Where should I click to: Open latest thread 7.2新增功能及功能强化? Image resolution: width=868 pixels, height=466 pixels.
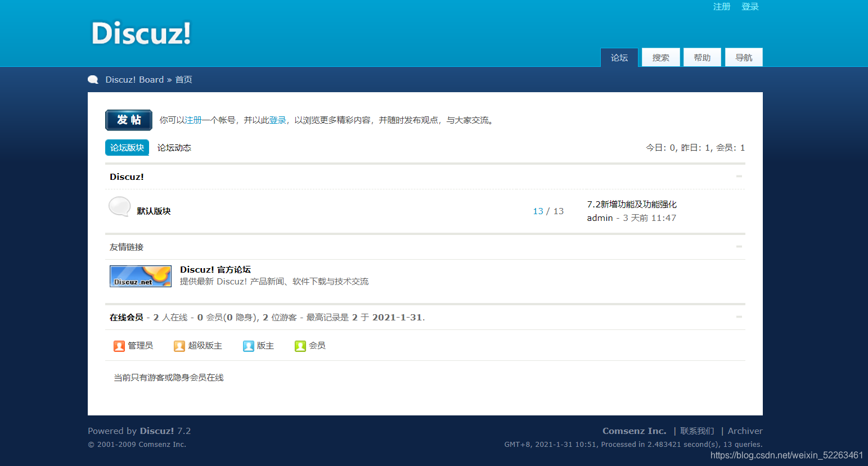tap(632, 205)
